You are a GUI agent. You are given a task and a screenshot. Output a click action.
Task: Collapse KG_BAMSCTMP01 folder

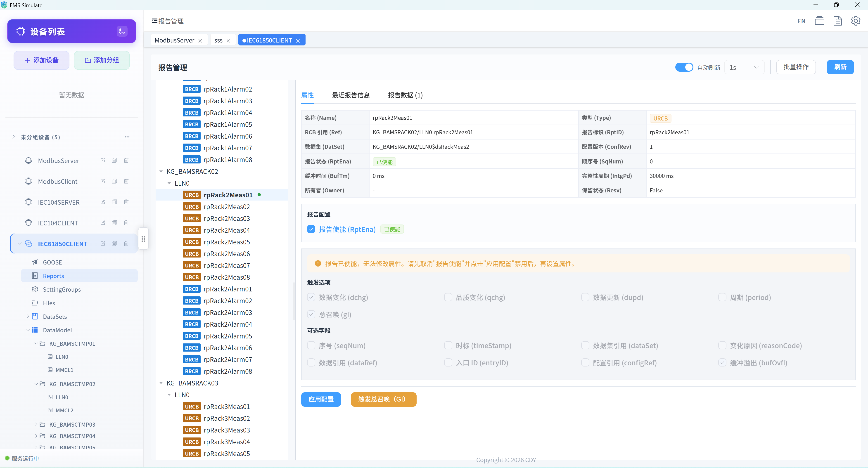[36, 343]
